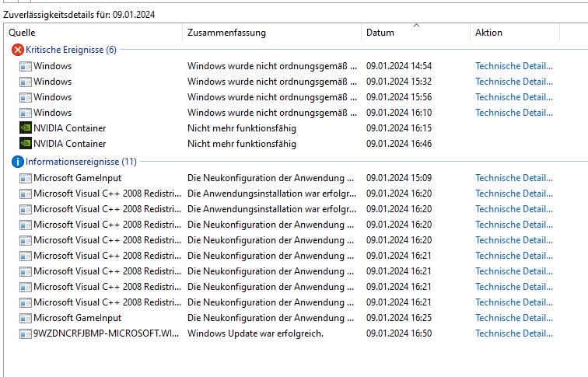Collapse the Informationsereignisse (11) group
Viewport: 588px width, 377px height.
click(x=81, y=162)
